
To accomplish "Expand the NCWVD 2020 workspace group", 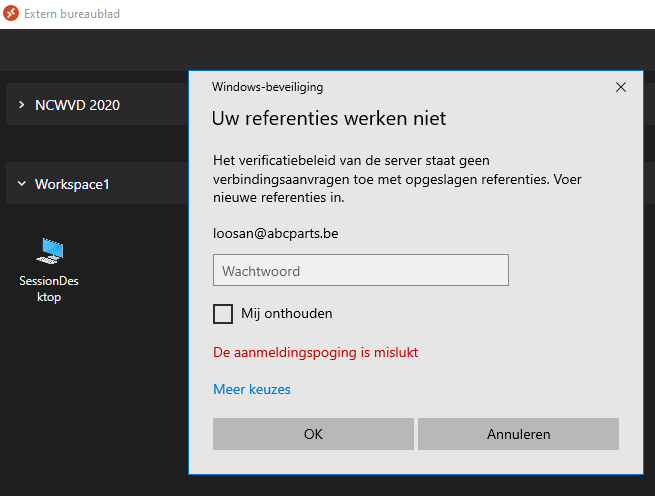I will [x=21, y=105].
